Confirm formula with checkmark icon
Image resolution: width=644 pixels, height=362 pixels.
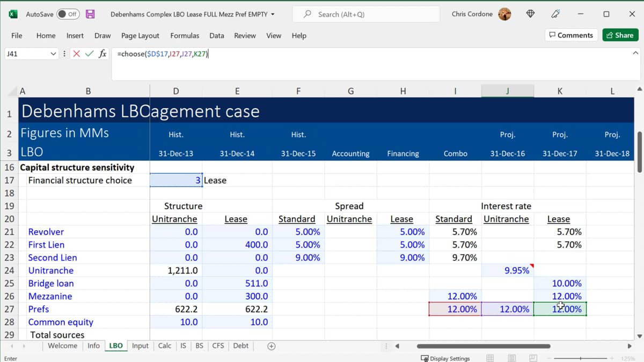point(89,54)
